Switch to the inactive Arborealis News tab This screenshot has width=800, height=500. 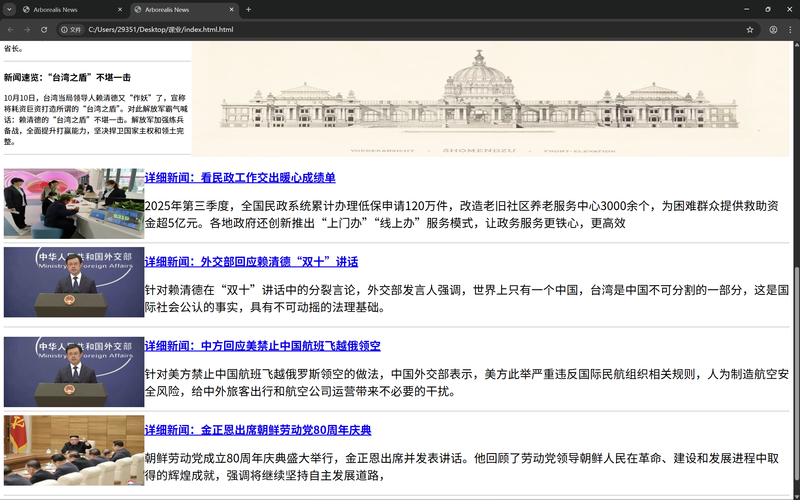(x=60, y=9)
